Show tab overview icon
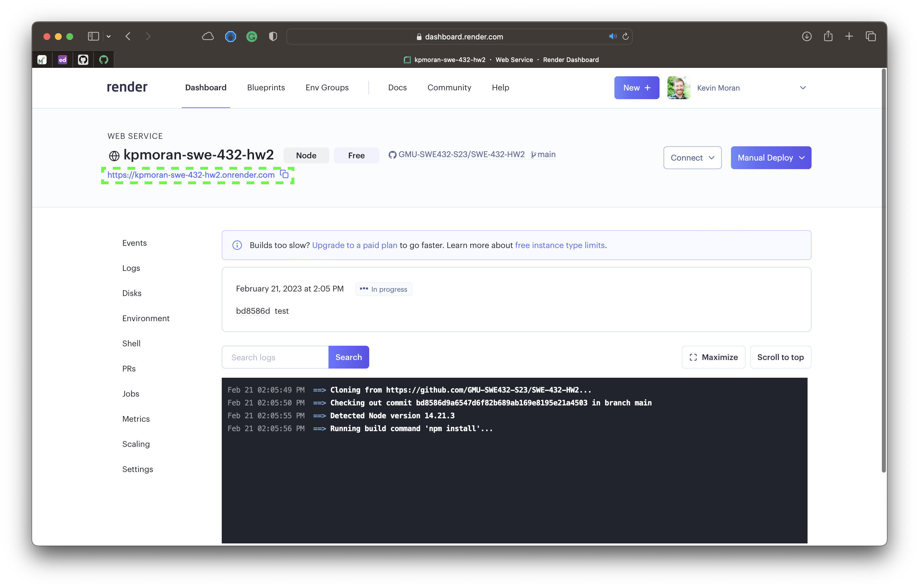The image size is (919, 588). tap(870, 36)
